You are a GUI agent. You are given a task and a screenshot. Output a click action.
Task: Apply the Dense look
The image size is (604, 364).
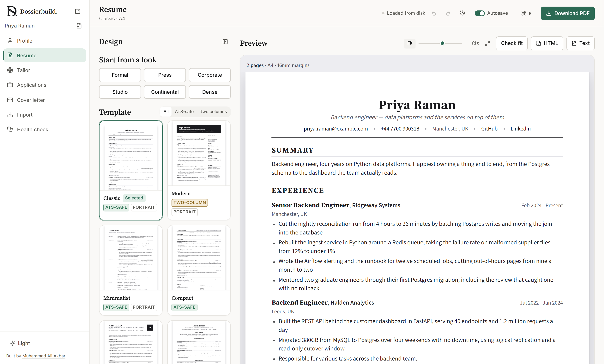pyautogui.click(x=210, y=92)
